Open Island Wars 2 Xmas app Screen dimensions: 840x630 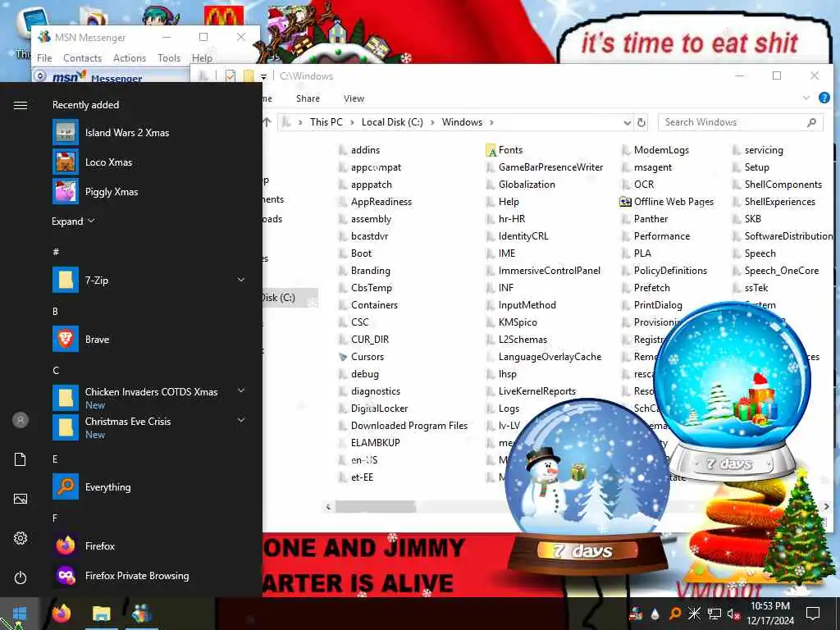112,133
